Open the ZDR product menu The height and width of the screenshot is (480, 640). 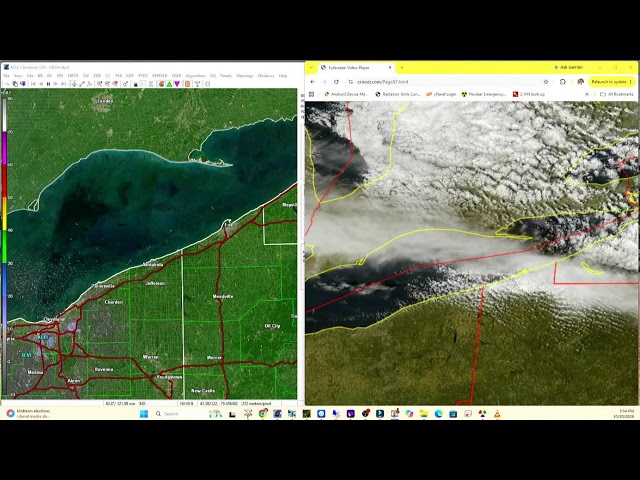click(x=97, y=76)
